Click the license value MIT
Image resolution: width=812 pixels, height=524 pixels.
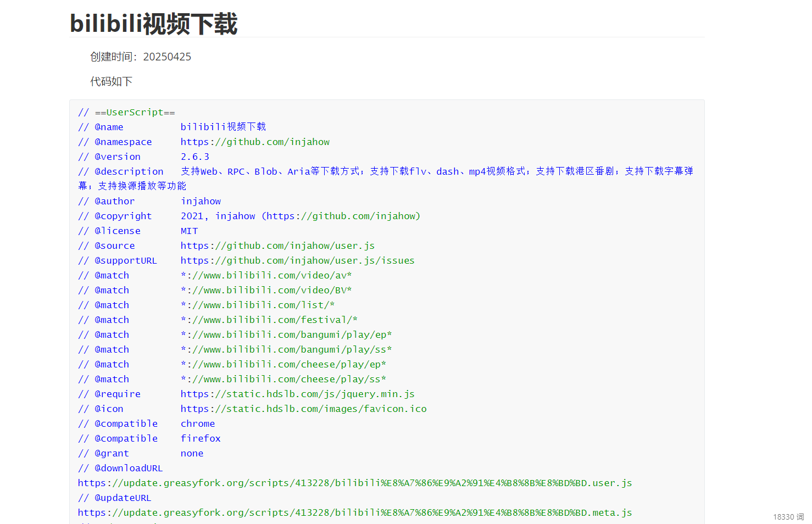[189, 231]
